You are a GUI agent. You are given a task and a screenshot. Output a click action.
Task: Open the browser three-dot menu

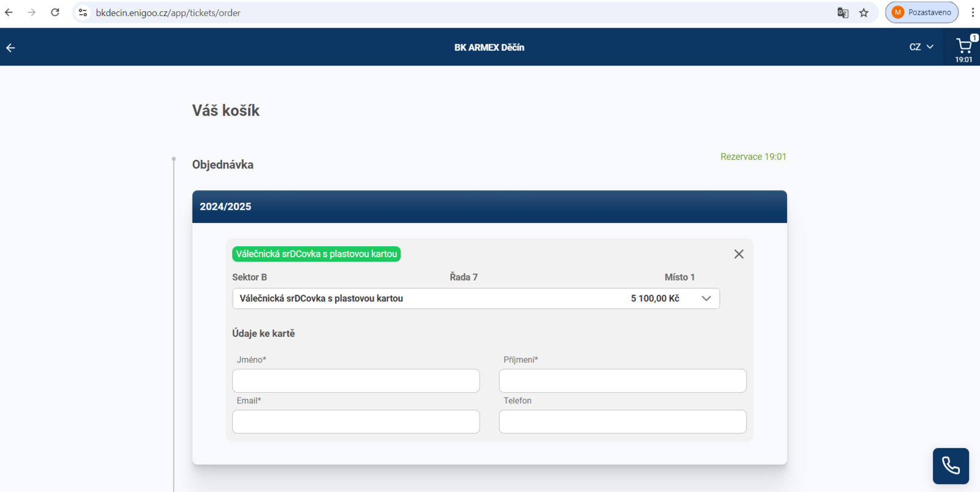tap(972, 12)
